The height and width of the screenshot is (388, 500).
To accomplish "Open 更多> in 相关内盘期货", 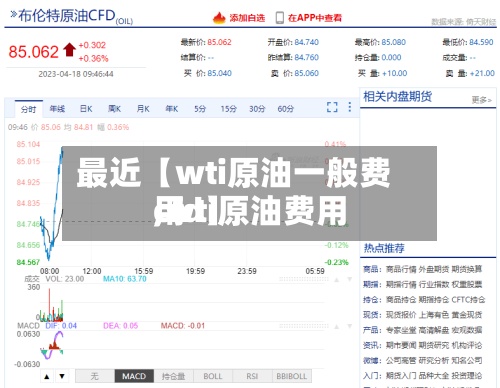I will [x=482, y=100].
